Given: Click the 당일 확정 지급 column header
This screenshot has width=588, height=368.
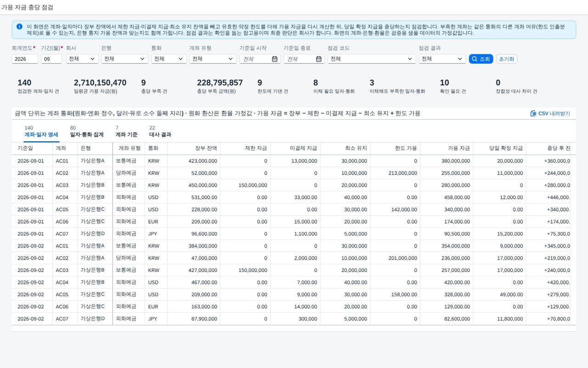Looking at the screenshot, I should (500, 149).
